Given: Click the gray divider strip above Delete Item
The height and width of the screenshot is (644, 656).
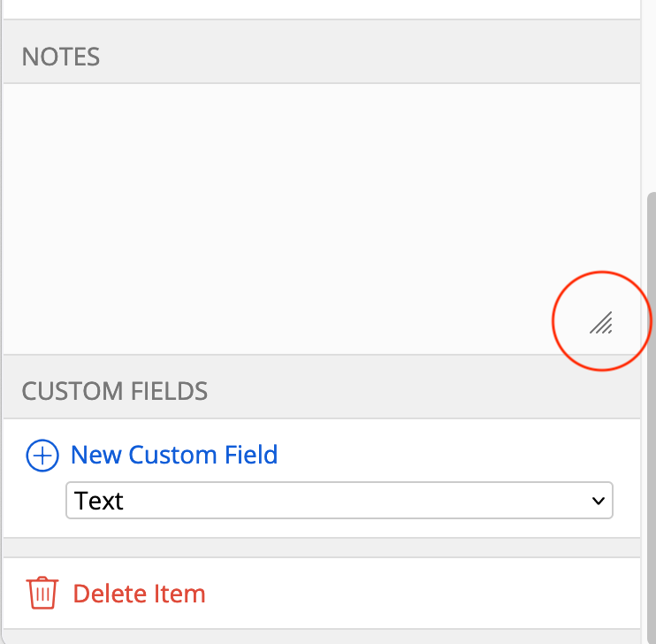Looking at the screenshot, I should tap(320, 548).
